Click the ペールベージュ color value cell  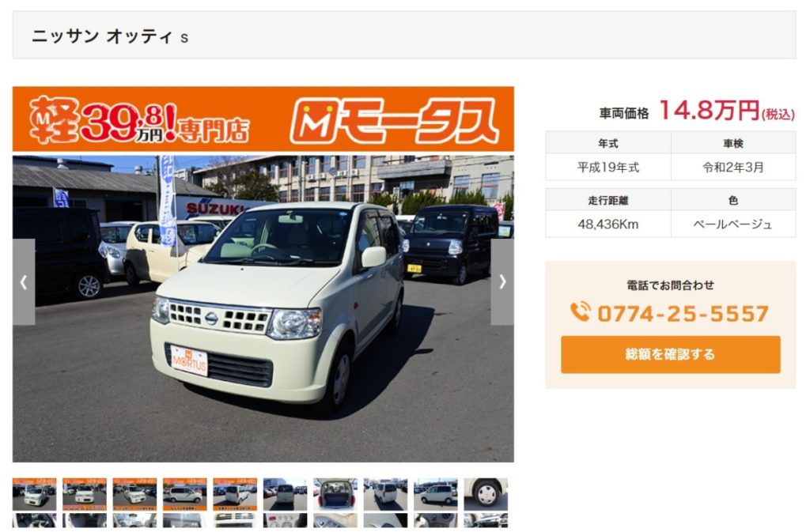click(x=733, y=224)
